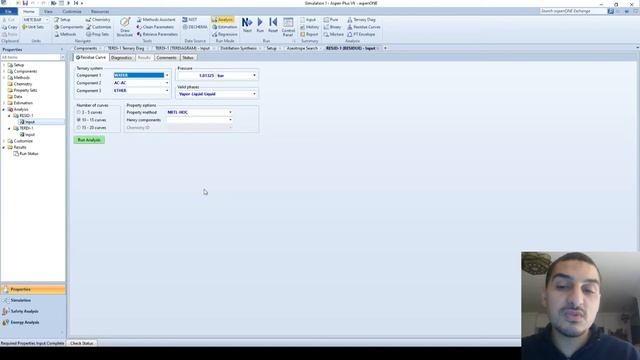Switch to the Status tab
640x360 pixels.
coord(188,58)
